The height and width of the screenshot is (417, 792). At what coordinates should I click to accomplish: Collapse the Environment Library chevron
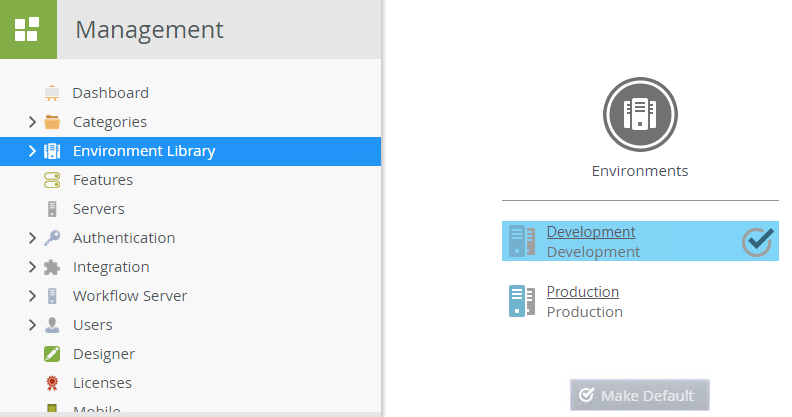point(32,151)
